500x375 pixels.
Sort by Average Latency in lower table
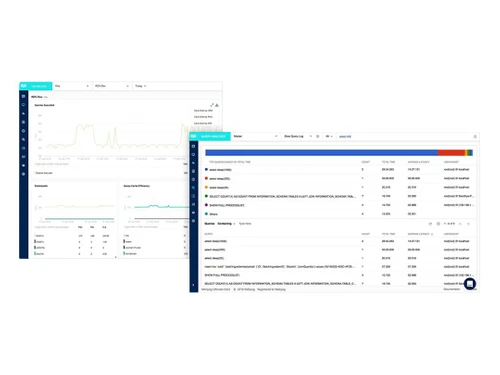click(x=420, y=234)
